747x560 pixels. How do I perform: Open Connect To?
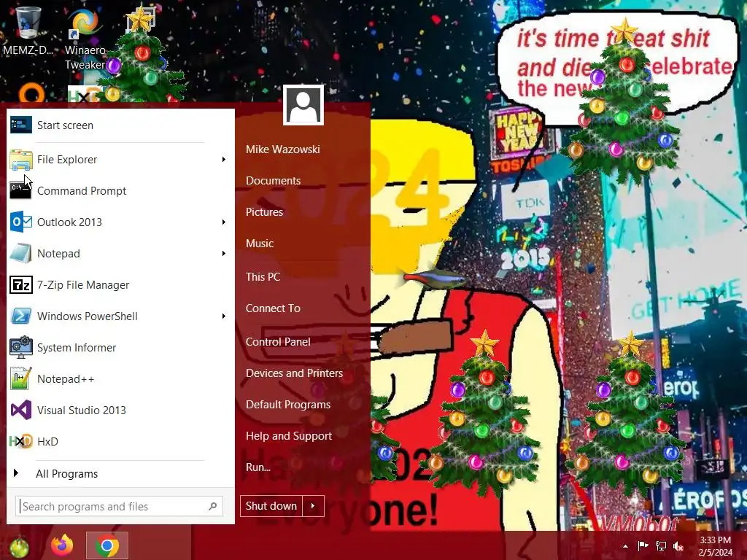click(273, 308)
